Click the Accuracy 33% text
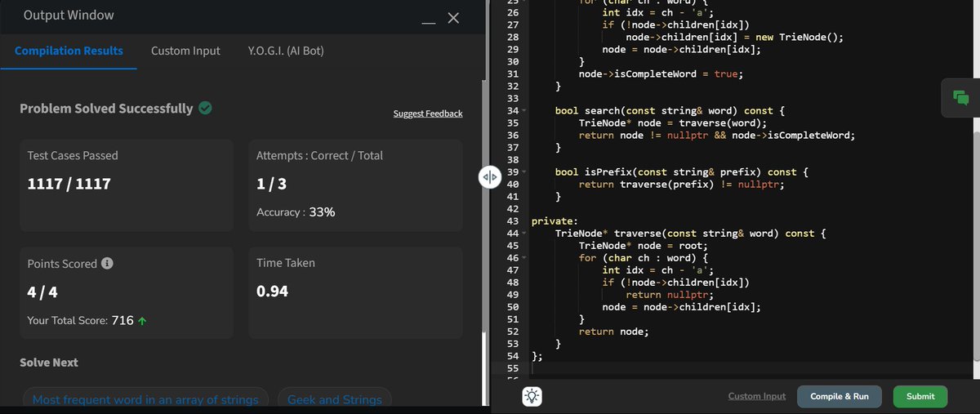This screenshot has height=414, width=980. (x=296, y=211)
